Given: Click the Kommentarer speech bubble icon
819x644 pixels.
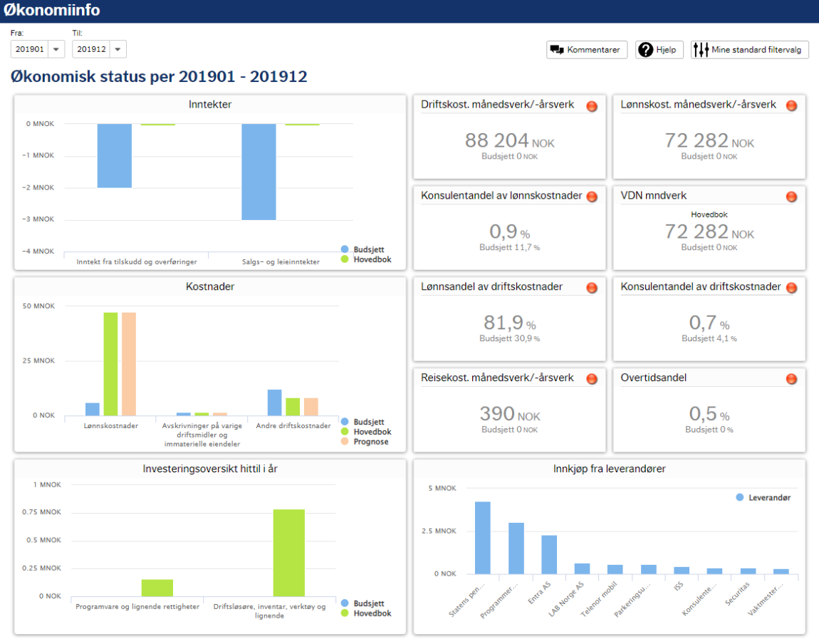Looking at the screenshot, I should [x=557, y=50].
